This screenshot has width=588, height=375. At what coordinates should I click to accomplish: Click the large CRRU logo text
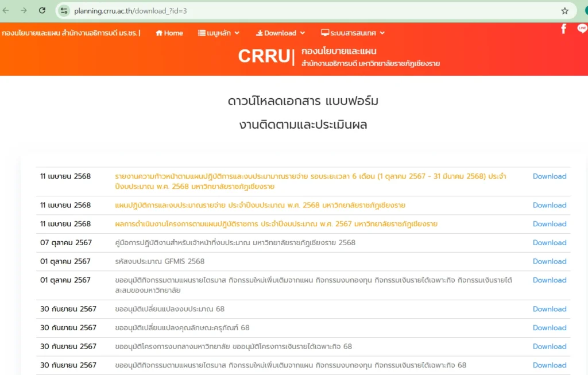pos(264,56)
